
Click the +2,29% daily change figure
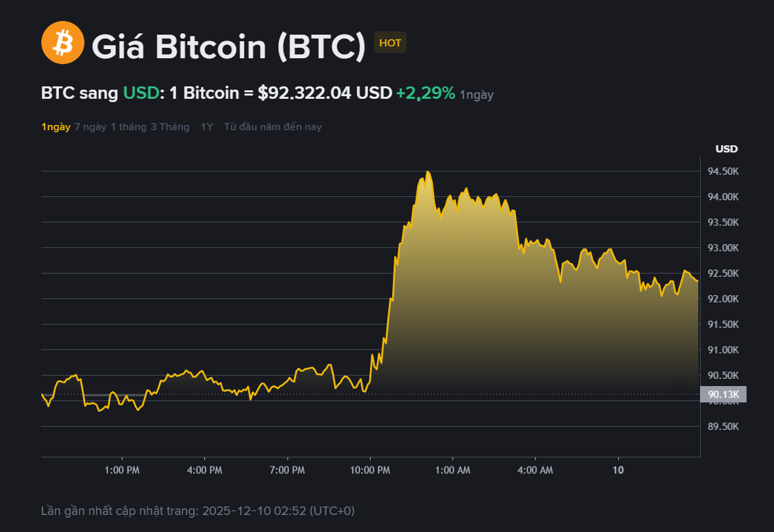tap(425, 94)
